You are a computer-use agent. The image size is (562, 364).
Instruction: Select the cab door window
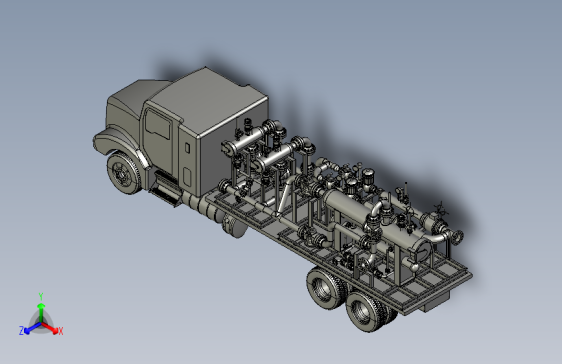[158, 124]
